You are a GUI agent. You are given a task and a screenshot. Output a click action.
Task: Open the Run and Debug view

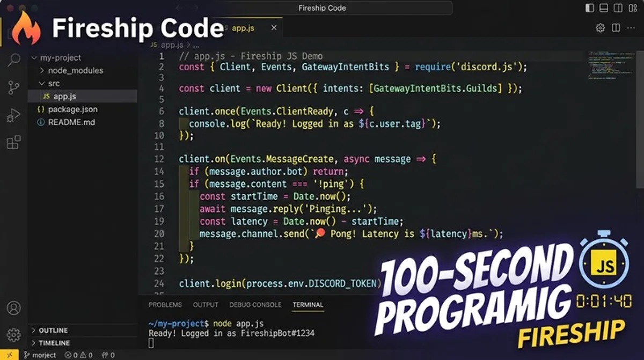point(14,115)
